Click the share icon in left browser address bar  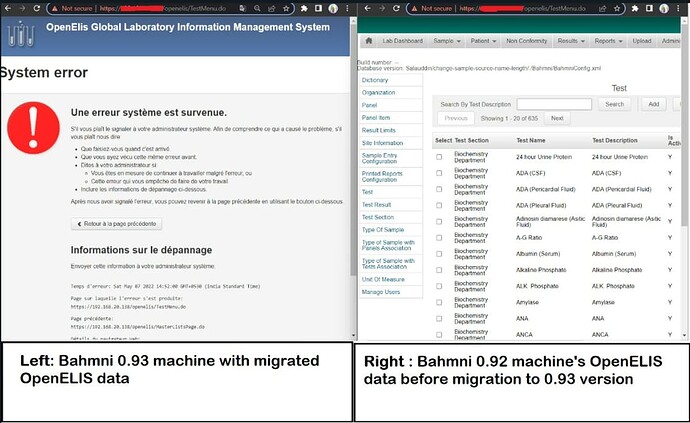(x=272, y=8)
